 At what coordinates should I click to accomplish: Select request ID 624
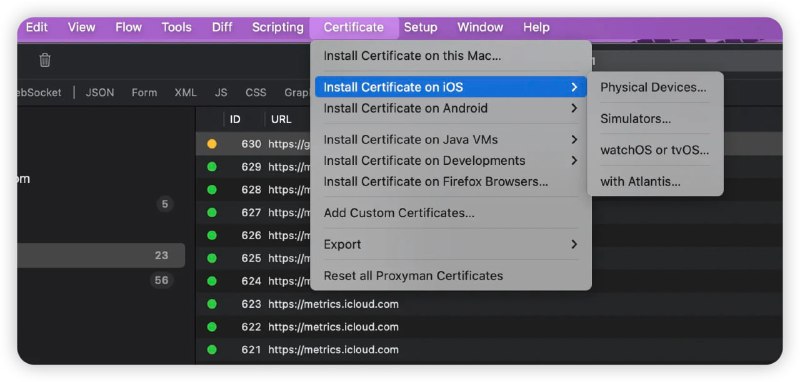(x=251, y=281)
